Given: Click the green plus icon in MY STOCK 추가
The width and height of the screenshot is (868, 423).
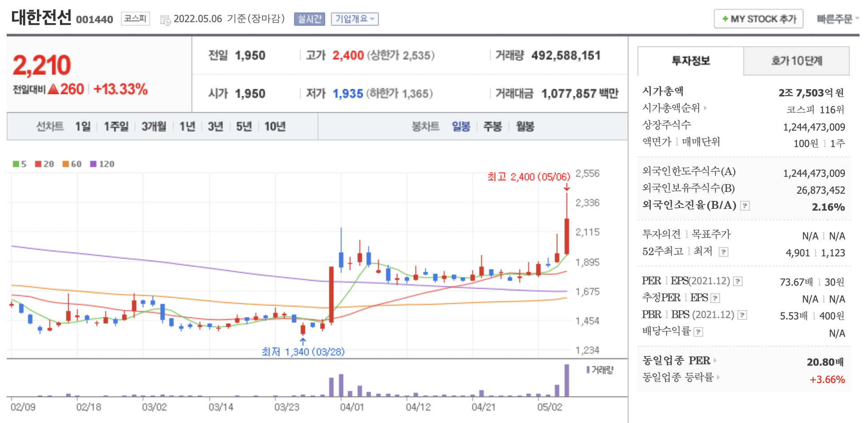Looking at the screenshot, I should point(725,19).
